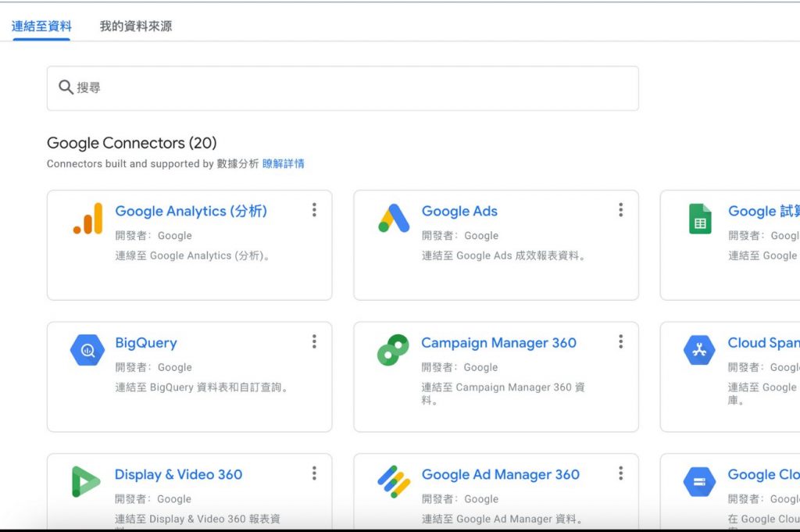Click 開發者: Google under Campaign Manager 360
Image resolution: width=800 pixels, height=532 pixels.
(459, 367)
